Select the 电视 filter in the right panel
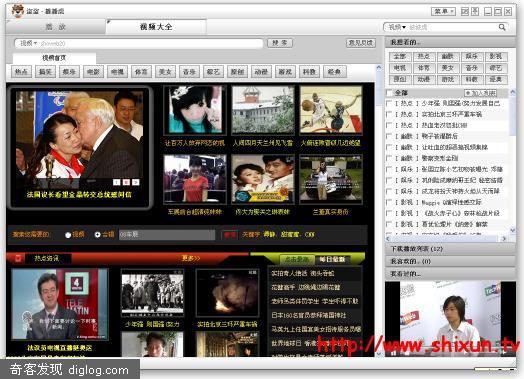Image resolution: width=524 pixels, height=379 pixels. click(400, 68)
